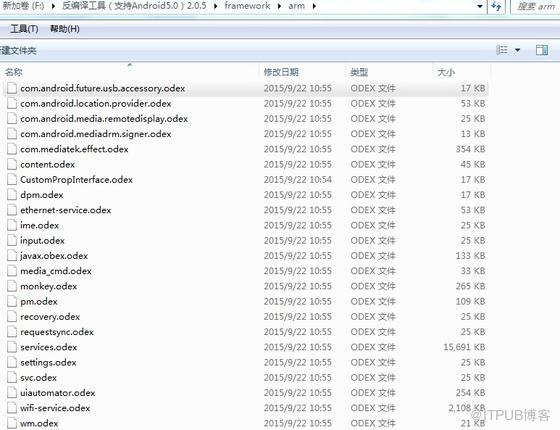Navigate to 反编译工具 folder in address bar
This screenshot has height=430, width=560.
pos(134,6)
